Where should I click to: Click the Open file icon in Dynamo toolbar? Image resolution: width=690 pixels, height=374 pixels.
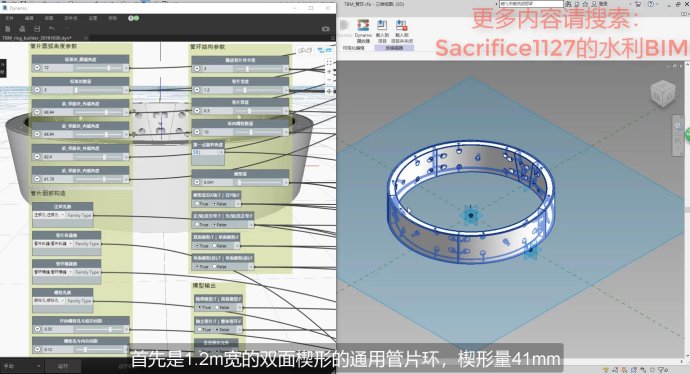pyautogui.click(x=22, y=29)
